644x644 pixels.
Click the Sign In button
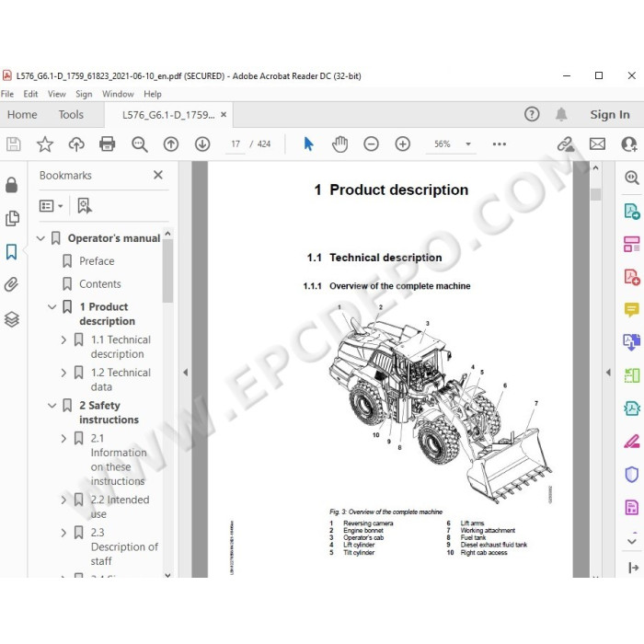click(609, 115)
